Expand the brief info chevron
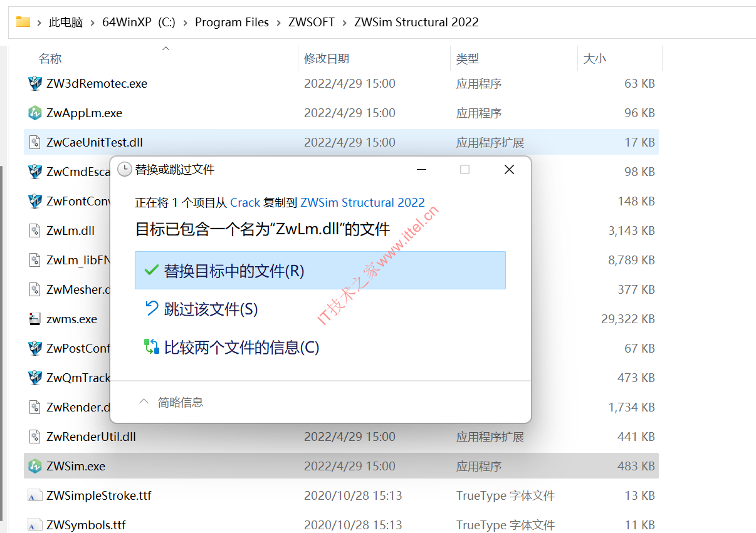The height and width of the screenshot is (533, 756). 144,401
